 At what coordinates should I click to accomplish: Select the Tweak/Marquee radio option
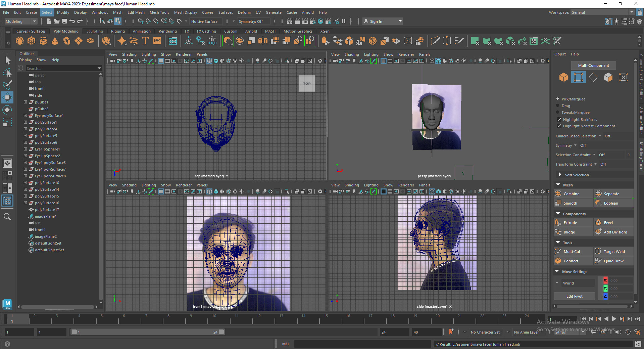pos(558,113)
